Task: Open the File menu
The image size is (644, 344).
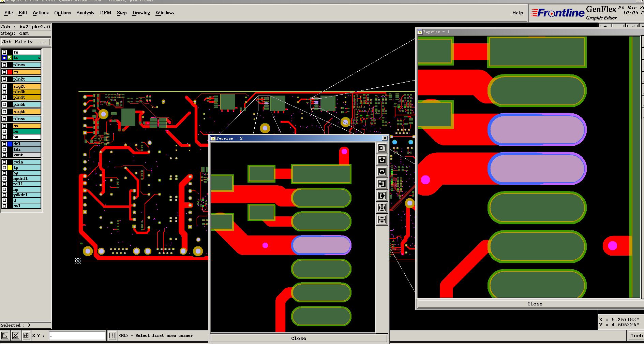Action: coord(9,13)
